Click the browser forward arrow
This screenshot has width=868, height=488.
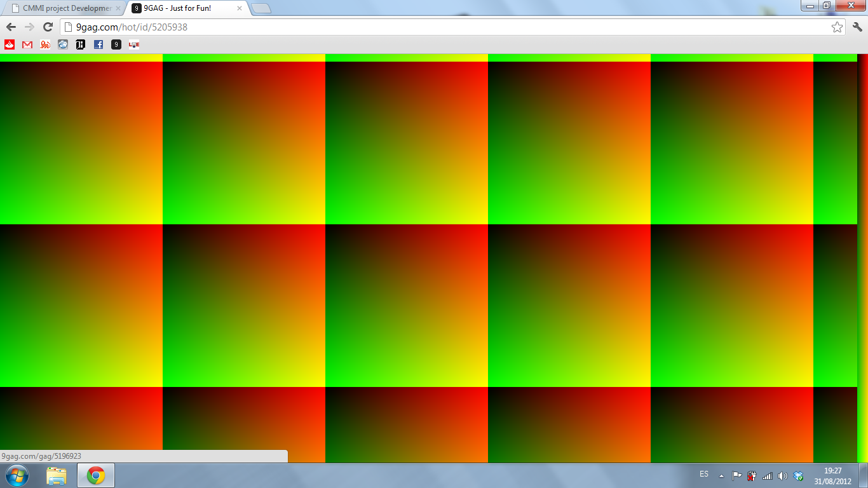click(29, 27)
